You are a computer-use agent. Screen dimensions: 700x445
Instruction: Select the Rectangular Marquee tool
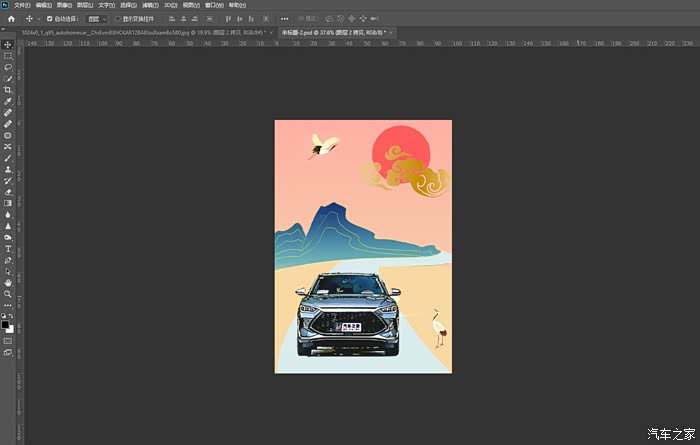tap(8, 56)
